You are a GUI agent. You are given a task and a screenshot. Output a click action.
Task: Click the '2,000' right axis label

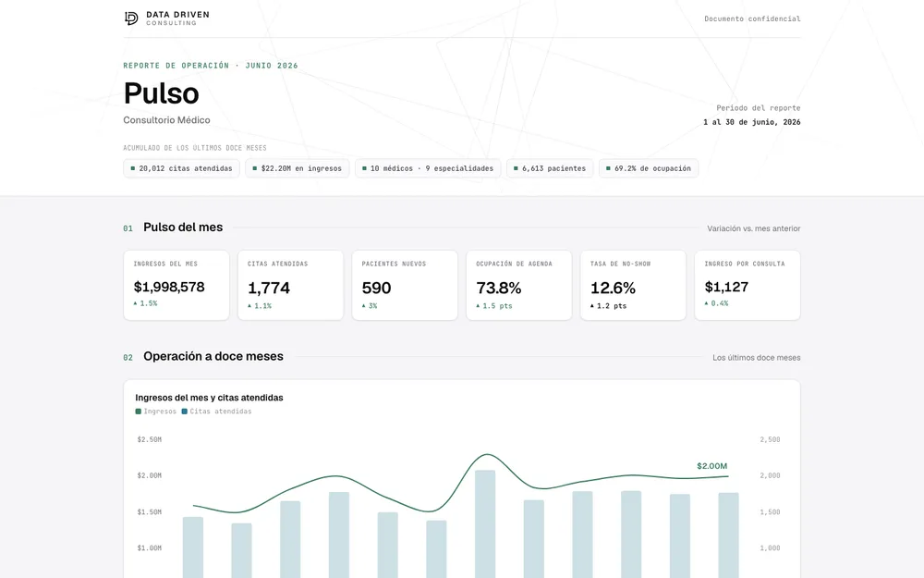coord(771,475)
